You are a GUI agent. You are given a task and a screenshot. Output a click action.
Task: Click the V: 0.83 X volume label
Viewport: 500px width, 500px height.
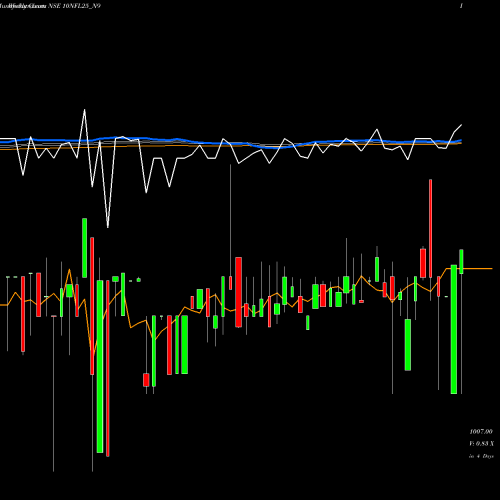click(x=482, y=444)
